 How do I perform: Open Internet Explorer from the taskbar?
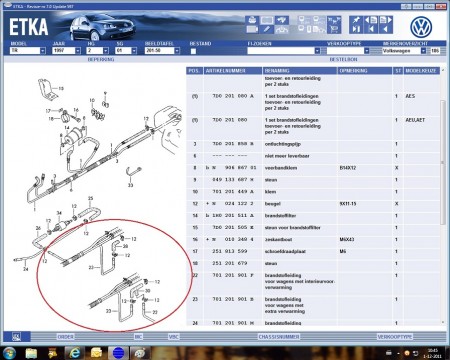pyautogui.click(x=75, y=353)
